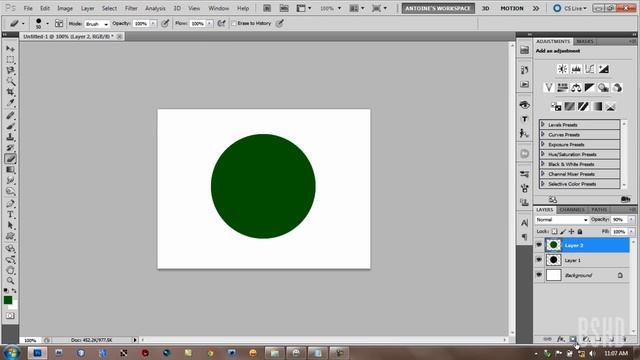Select the Lasso tool
This screenshot has height=360, width=640.
point(10,70)
